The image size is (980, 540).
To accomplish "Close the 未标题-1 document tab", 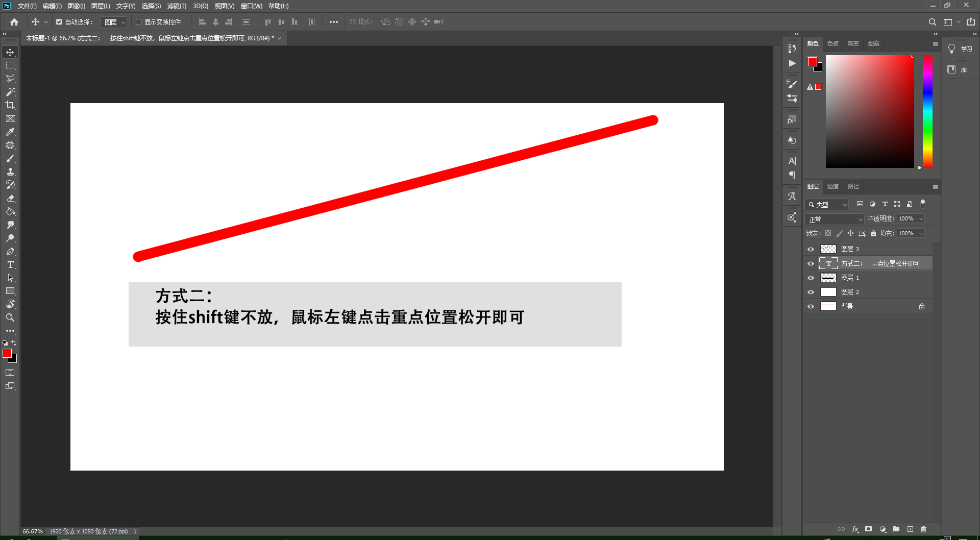I will point(280,38).
